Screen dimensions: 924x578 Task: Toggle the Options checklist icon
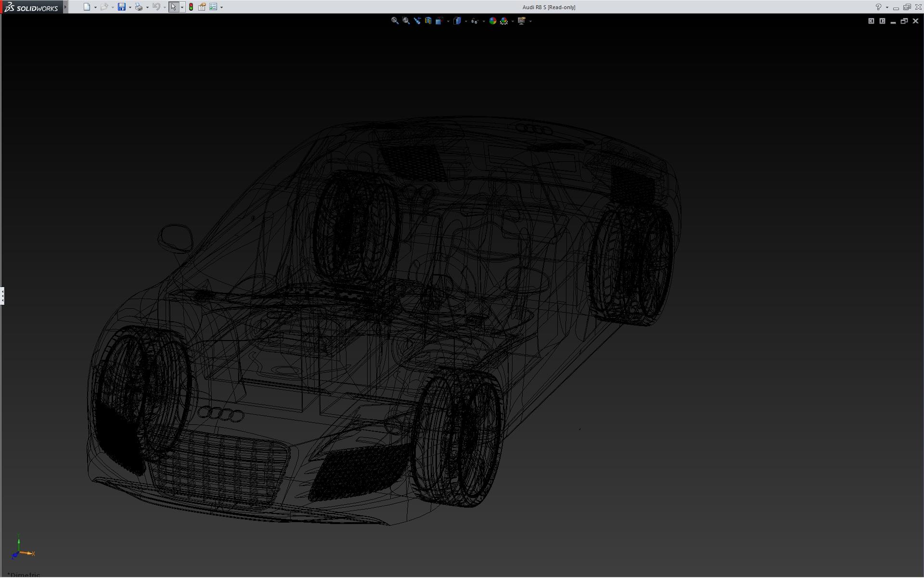213,7
